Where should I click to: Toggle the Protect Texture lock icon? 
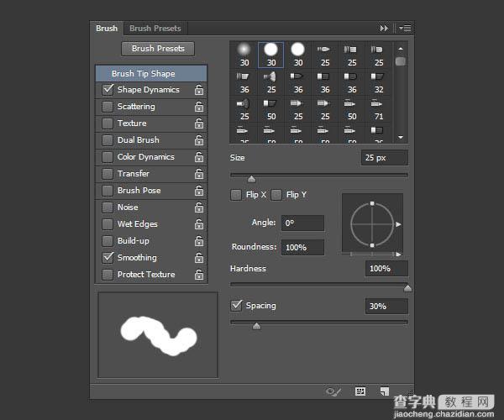click(x=199, y=275)
